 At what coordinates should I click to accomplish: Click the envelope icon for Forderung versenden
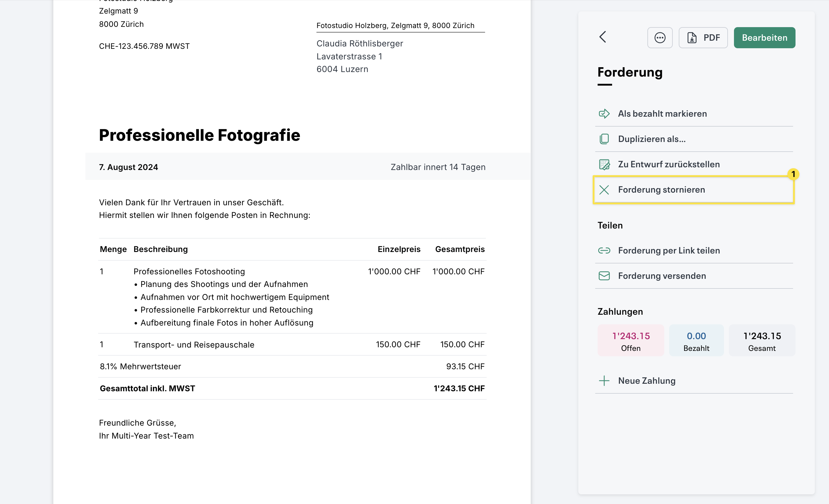coord(604,276)
